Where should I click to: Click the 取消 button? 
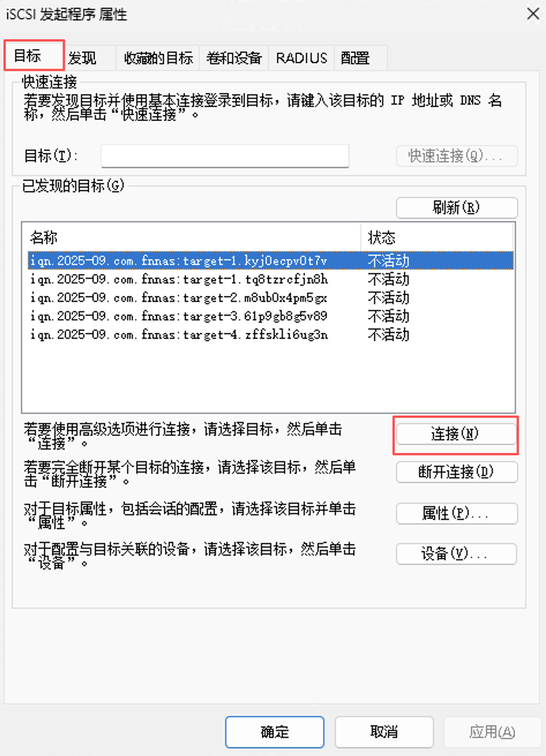(384, 732)
